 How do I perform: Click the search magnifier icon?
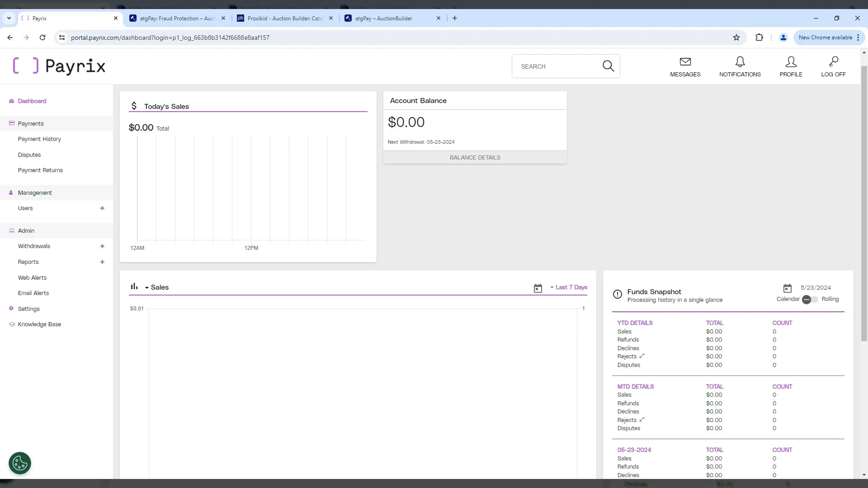(608, 66)
